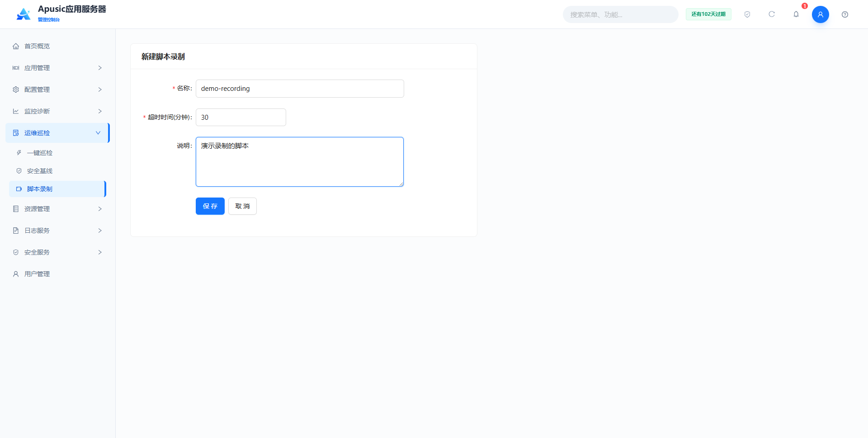
Task: Click the 运维巡检 sidebar icon
Action: pos(16,133)
